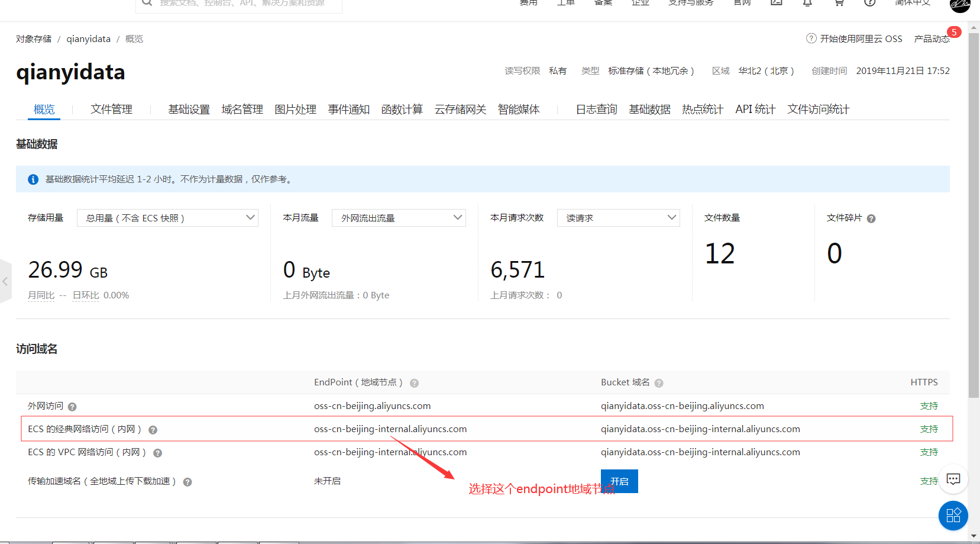Click the endpoint in the ECS 的 VPC 网络访问 row
Image resolution: width=980 pixels, height=544 pixels.
pos(390,452)
